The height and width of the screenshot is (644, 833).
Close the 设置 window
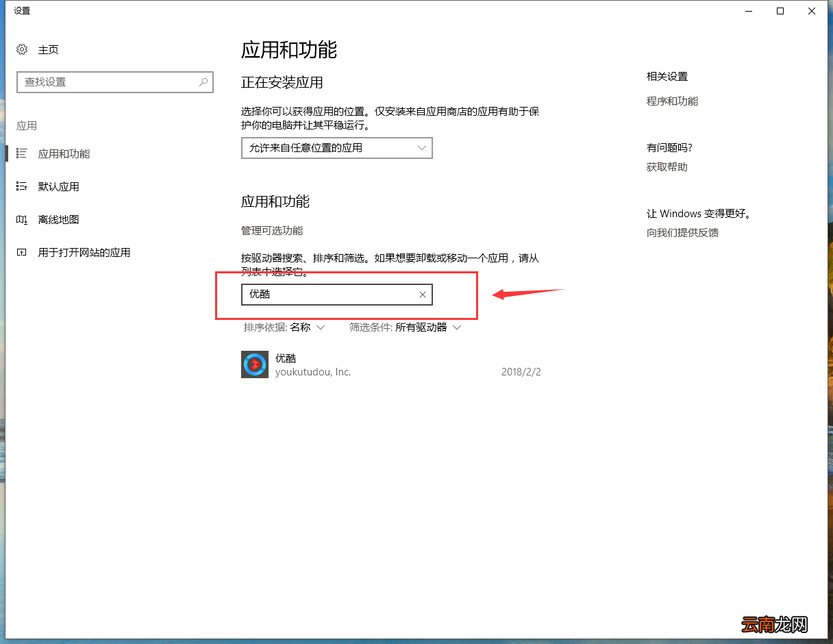[812, 11]
